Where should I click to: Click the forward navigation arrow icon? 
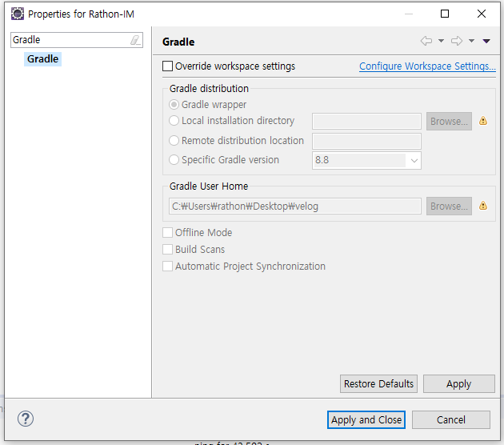(457, 41)
